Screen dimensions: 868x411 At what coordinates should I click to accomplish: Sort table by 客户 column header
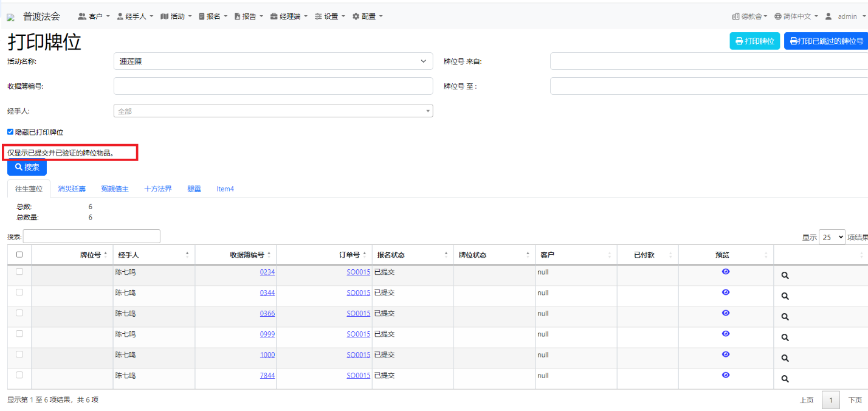click(x=576, y=255)
